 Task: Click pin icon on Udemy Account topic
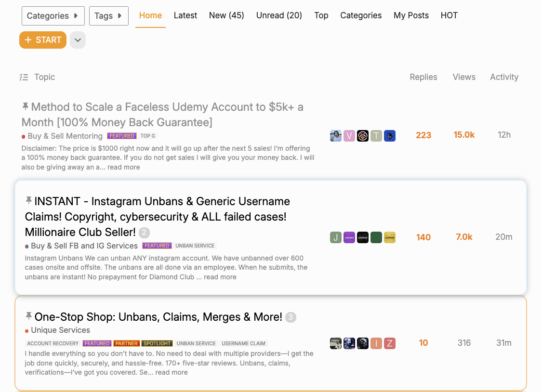[25, 106]
